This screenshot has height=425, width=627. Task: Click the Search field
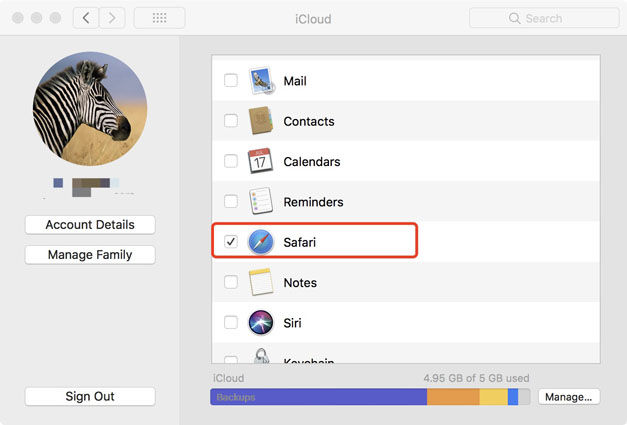click(544, 18)
